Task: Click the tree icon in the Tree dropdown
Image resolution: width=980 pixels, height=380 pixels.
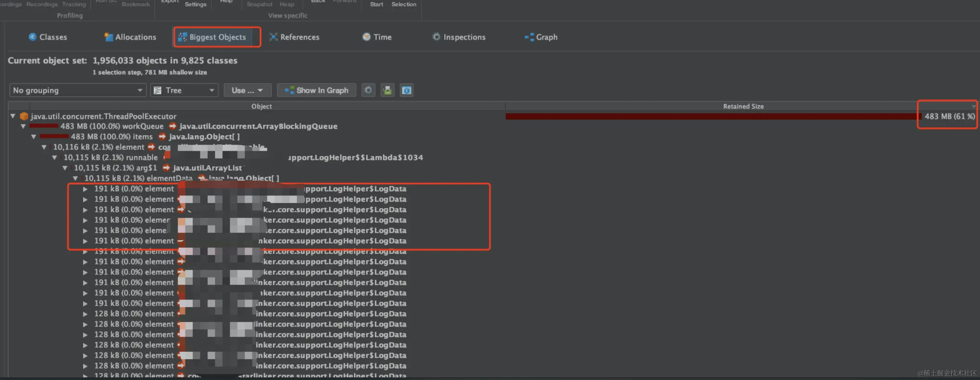Action: coord(157,90)
